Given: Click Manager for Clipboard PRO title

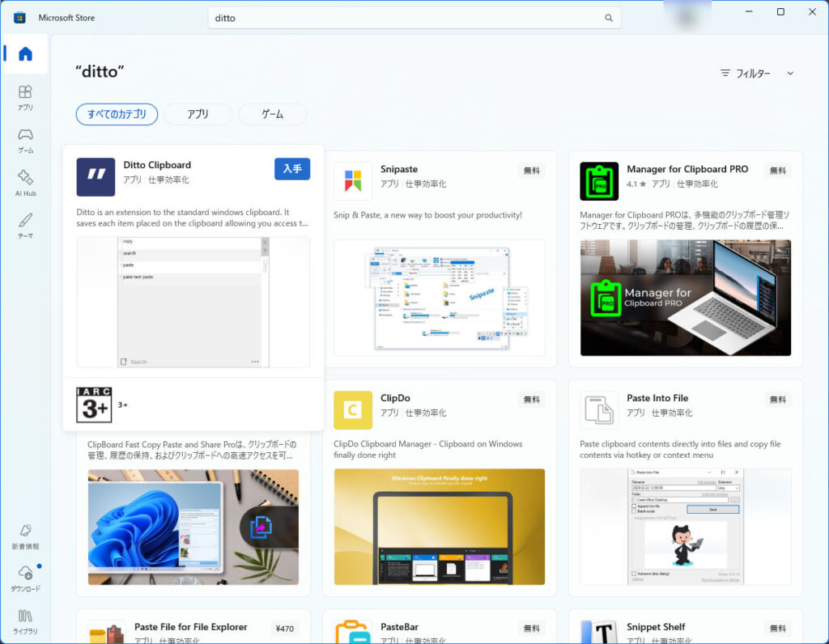Looking at the screenshot, I should click(687, 169).
